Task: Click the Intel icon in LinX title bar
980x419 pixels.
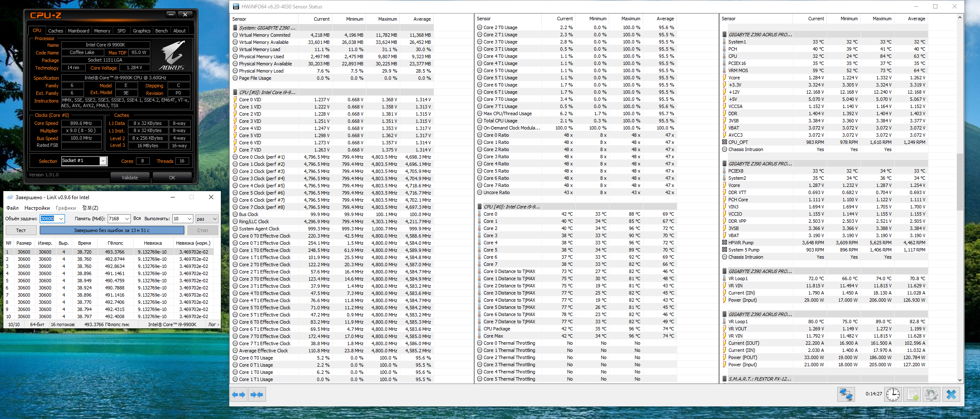Action: [x=10, y=197]
